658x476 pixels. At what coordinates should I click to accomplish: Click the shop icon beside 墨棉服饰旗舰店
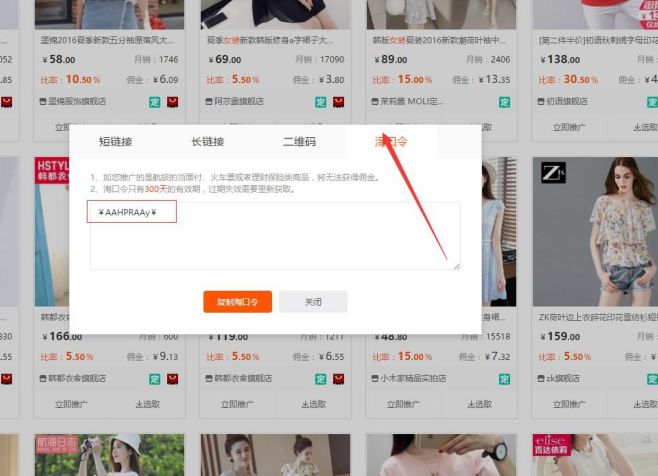[43, 102]
